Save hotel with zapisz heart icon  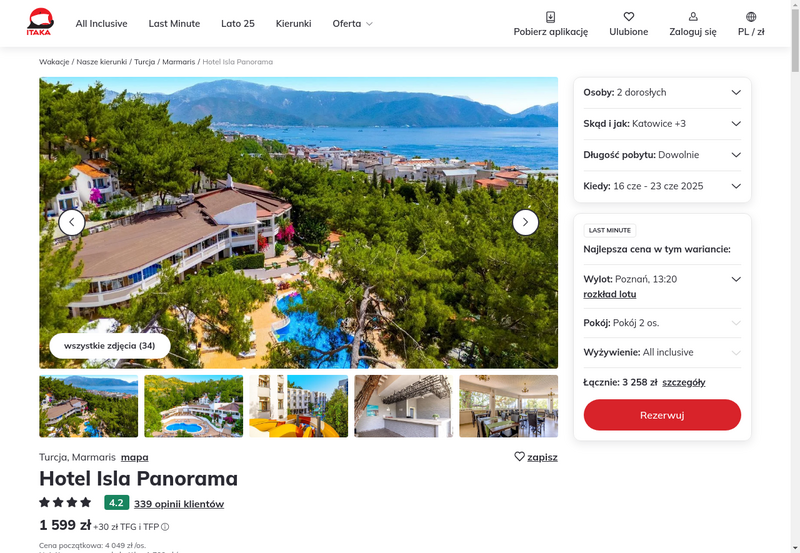click(x=519, y=457)
